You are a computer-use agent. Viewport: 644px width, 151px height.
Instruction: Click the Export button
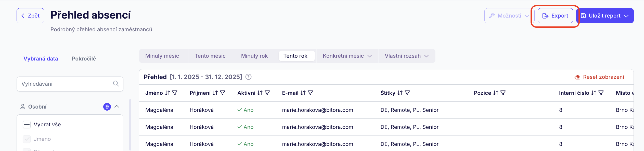[x=555, y=16]
